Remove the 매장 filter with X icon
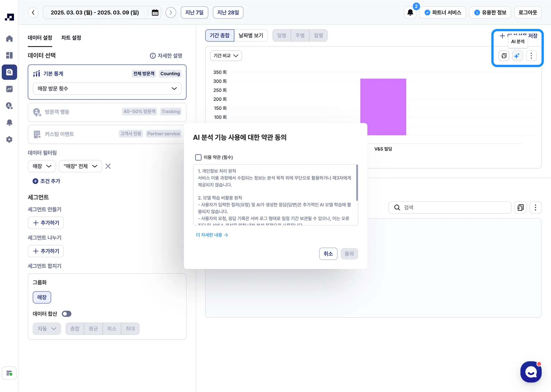The image size is (551, 392). coord(108,166)
